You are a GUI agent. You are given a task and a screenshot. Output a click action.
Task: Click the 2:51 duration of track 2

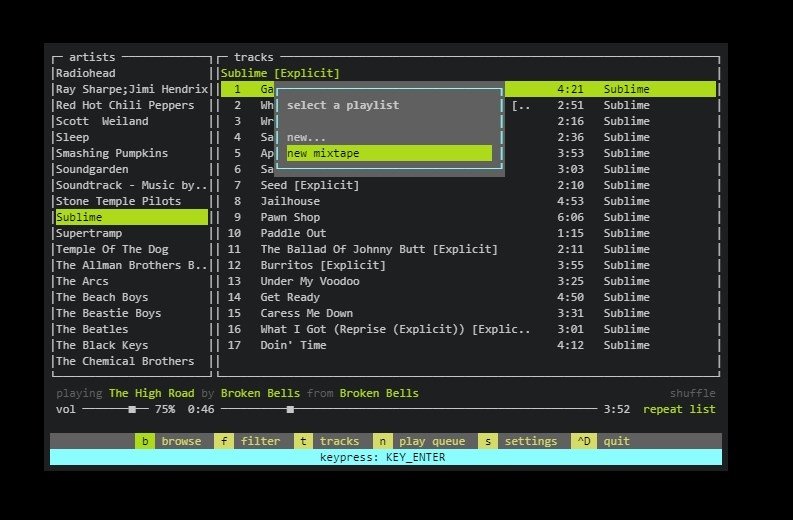(x=570, y=105)
